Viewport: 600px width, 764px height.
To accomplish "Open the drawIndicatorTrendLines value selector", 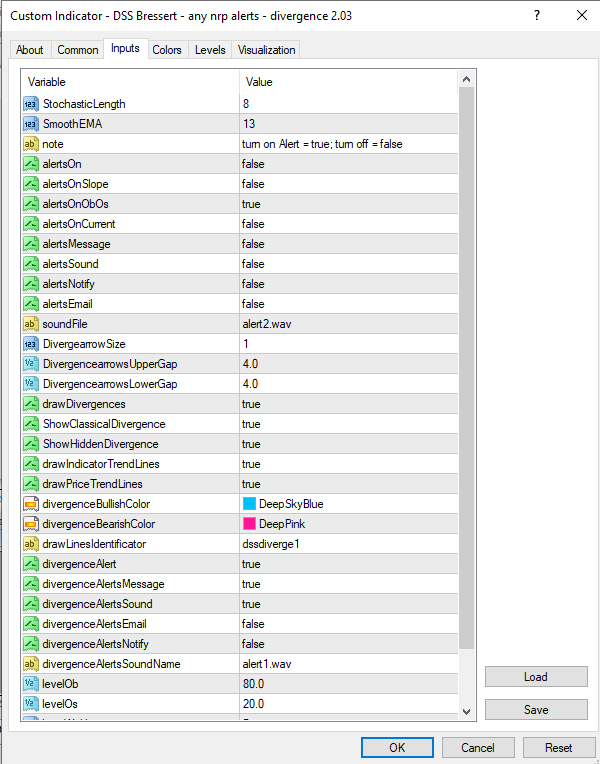I will [x=348, y=463].
